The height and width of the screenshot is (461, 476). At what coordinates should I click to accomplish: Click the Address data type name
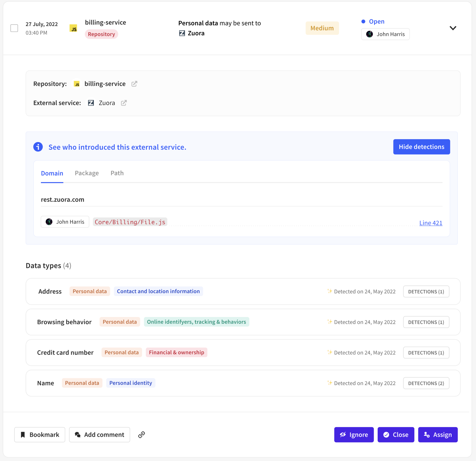tap(50, 292)
